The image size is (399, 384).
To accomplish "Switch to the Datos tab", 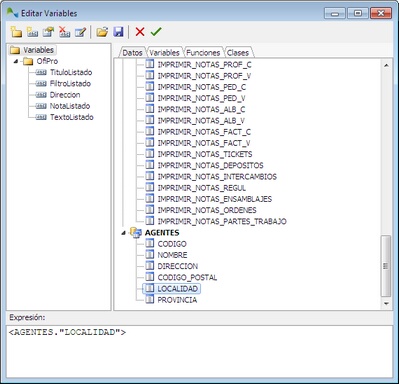I will [x=132, y=53].
